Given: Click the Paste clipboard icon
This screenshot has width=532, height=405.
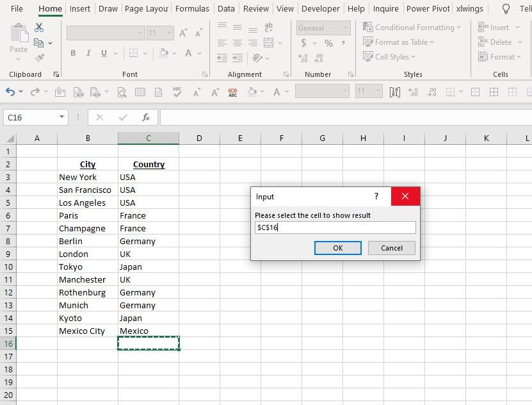Looking at the screenshot, I should coord(19,33).
